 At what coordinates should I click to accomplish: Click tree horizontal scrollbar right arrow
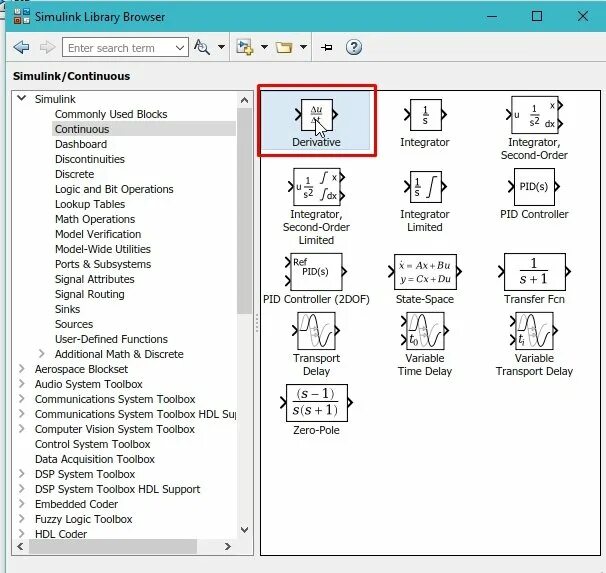228,546
